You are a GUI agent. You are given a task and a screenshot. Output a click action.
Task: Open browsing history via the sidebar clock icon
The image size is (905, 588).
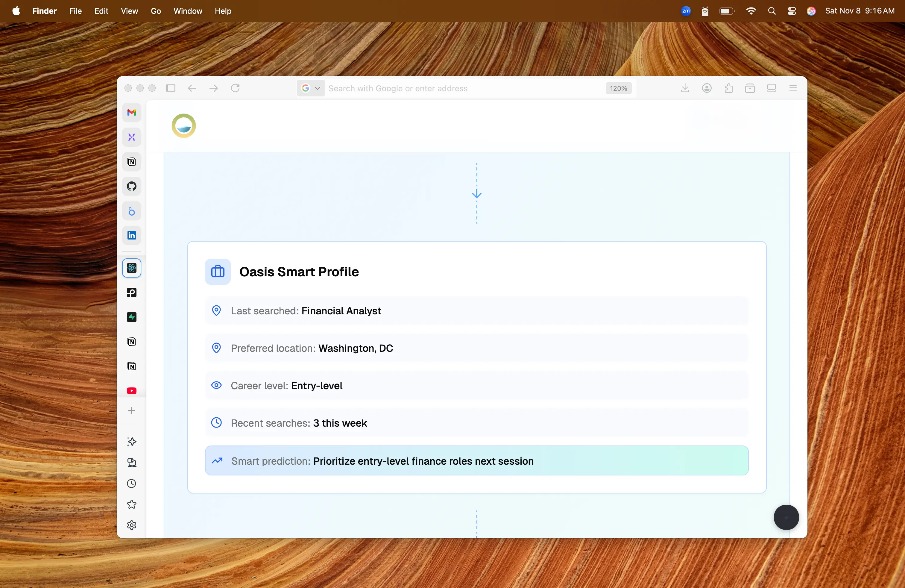pyautogui.click(x=132, y=484)
